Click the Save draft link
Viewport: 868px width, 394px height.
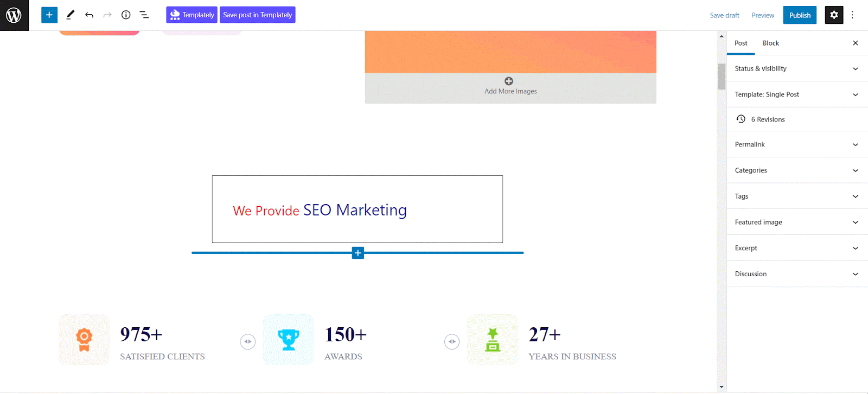click(724, 15)
